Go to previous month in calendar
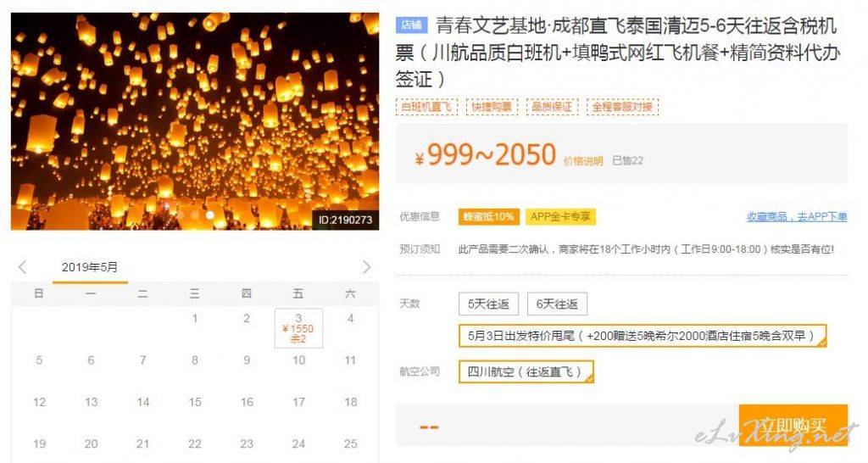This screenshot has width=868, height=463. tap(23, 267)
